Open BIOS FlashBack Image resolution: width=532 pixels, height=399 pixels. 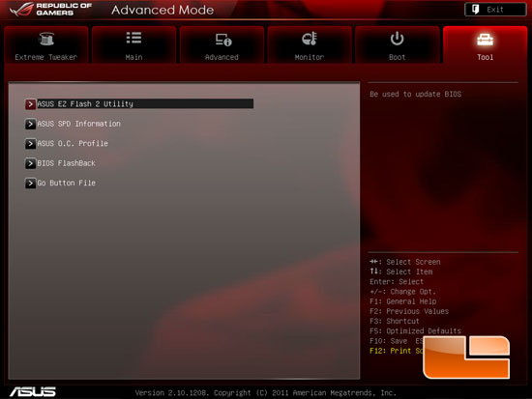pyautogui.click(x=66, y=163)
